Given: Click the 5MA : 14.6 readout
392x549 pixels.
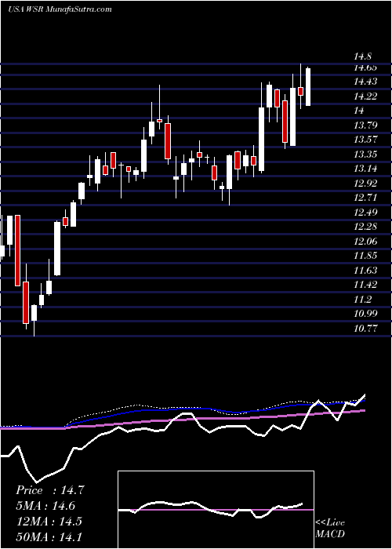Looking at the screenshot, I should pos(45,506).
